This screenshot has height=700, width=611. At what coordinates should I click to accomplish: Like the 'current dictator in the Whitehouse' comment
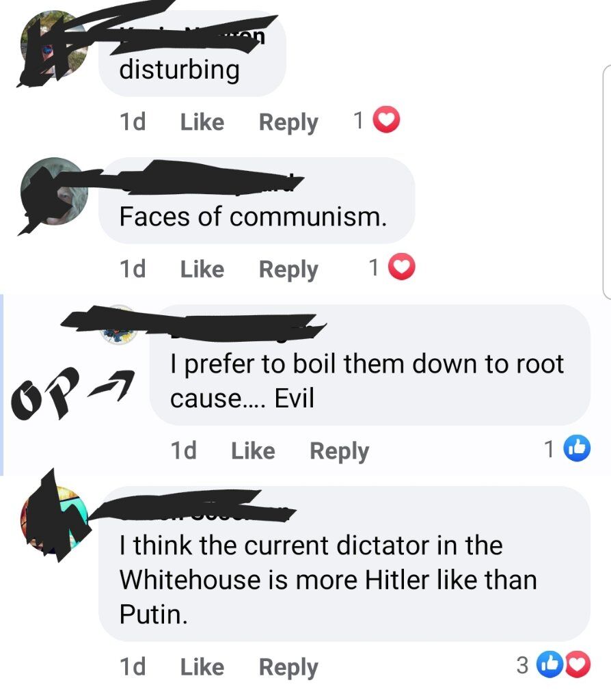tap(202, 667)
